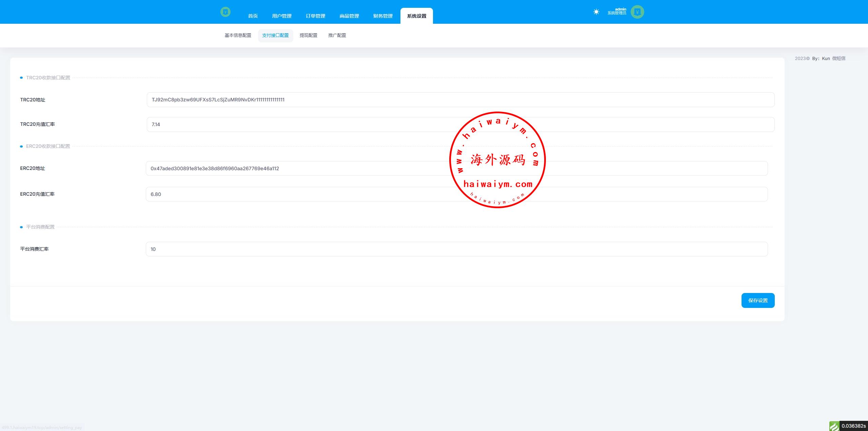Click the 平台消费汇率 input field
This screenshot has height=431, width=868.
pyautogui.click(x=456, y=249)
